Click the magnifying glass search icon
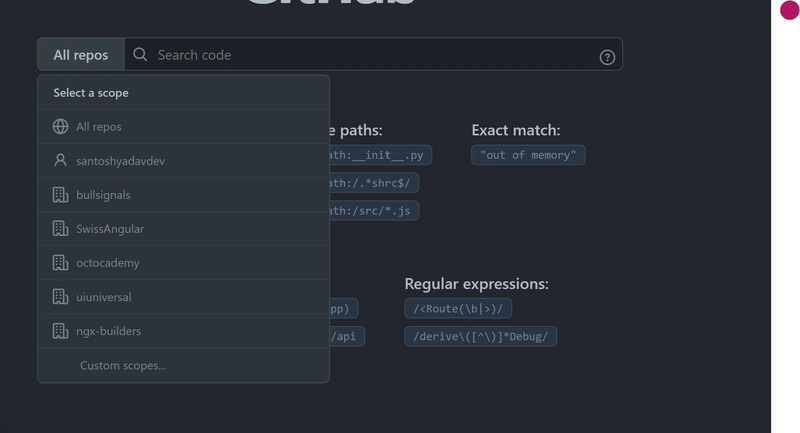The height and width of the screenshot is (433, 800). (x=140, y=55)
